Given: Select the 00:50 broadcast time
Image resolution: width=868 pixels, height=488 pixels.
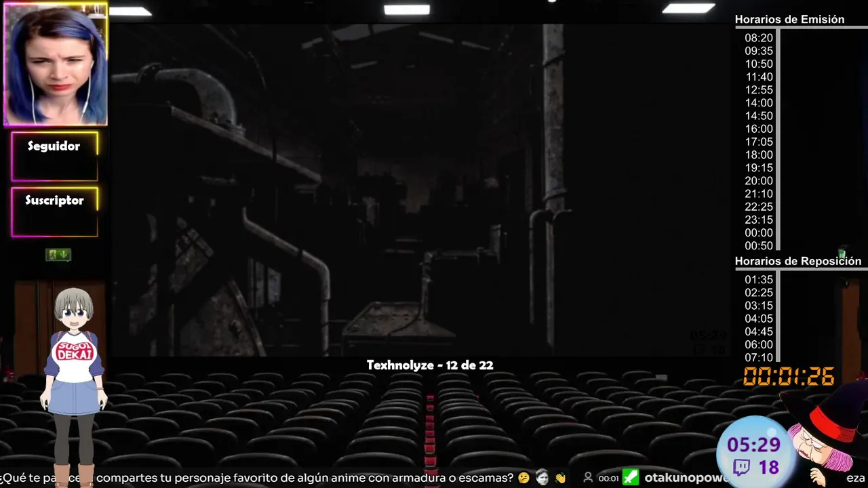Looking at the screenshot, I should pyautogui.click(x=759, y=245).
